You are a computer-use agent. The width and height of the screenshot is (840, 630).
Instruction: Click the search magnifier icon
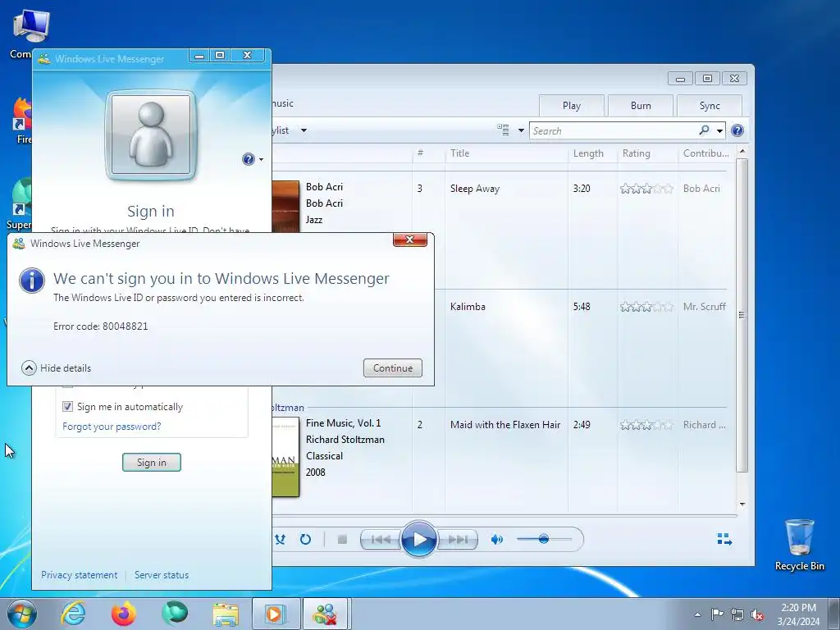pos(704,130)
